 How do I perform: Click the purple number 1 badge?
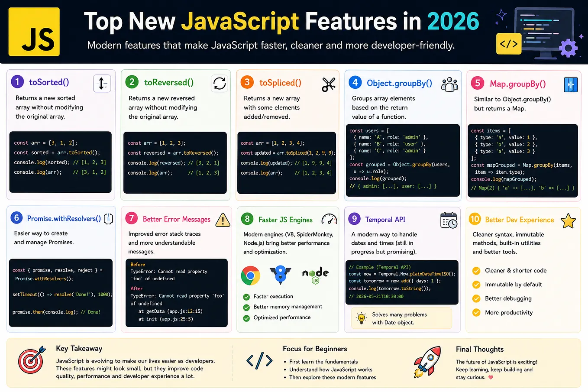(17, 82)
